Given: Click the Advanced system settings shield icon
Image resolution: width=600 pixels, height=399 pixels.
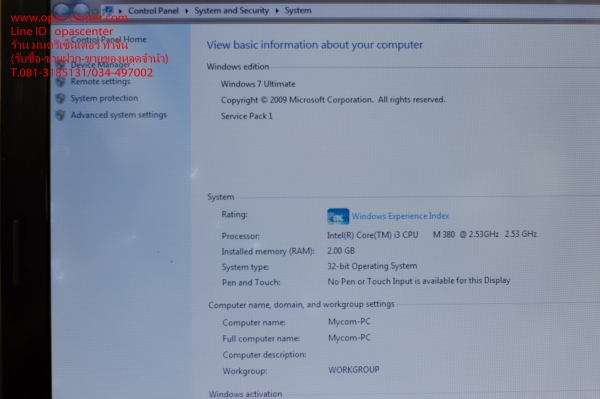Looking at the screenshot, I should click(x=60, y=115).
